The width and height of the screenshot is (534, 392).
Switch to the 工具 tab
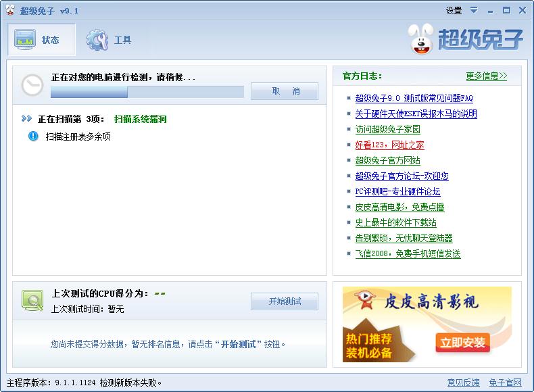[x=110, y=40]
